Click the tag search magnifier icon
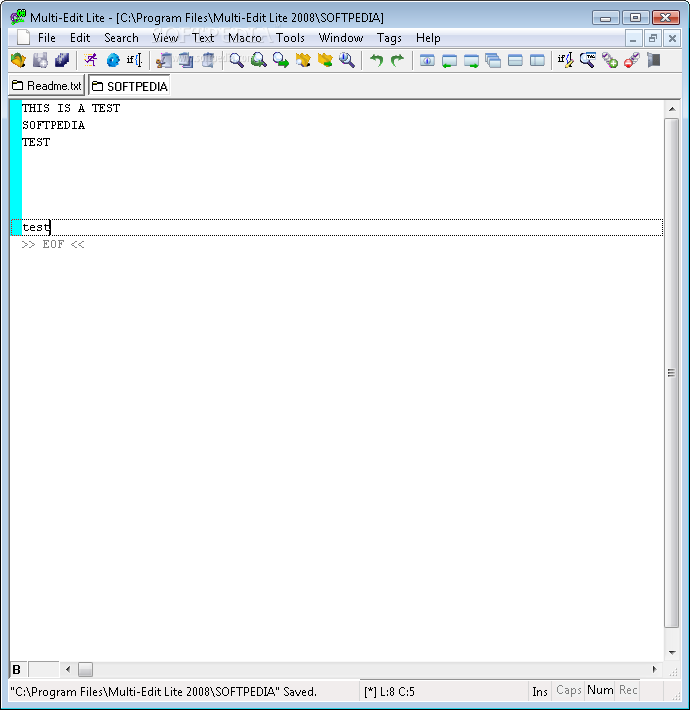The image size is (690, 710). point(588,60)
